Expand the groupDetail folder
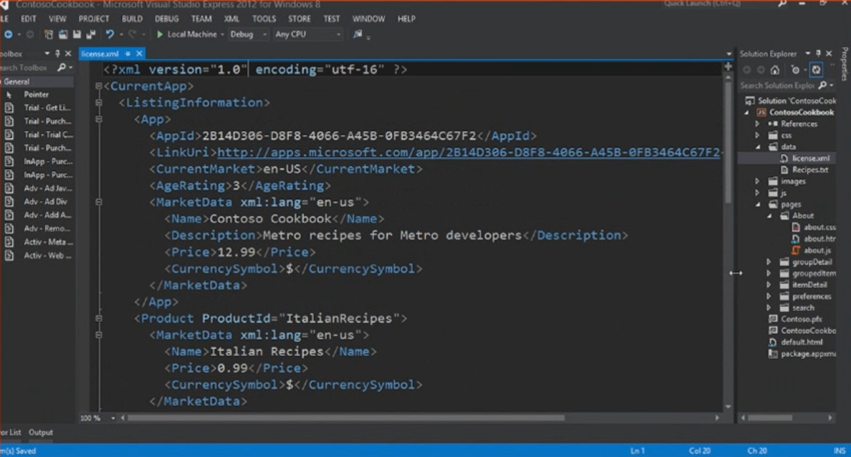Viewport: 851px width, 457px height. click(x=769, y=262)
